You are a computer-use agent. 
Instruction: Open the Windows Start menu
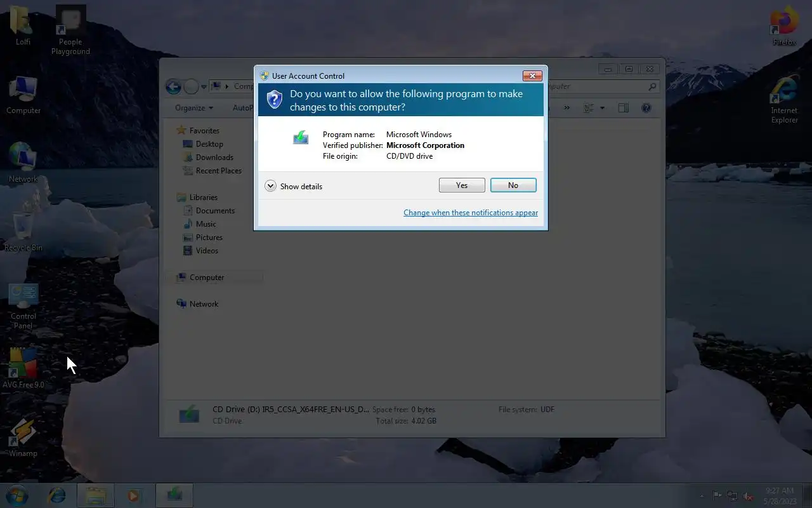[17, 495]
